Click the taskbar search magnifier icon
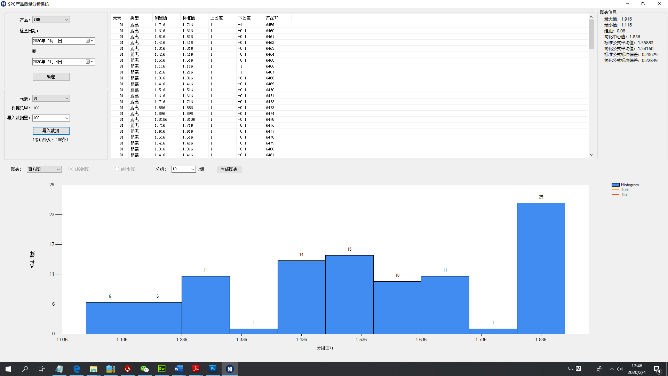Viewport: 668px width, 376px height. point(25,369)
